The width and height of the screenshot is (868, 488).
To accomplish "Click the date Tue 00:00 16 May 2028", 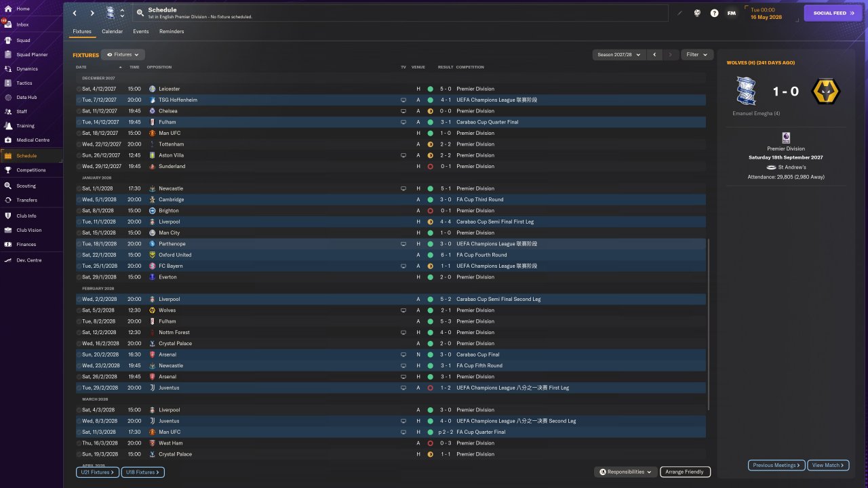I will point(766,13).
